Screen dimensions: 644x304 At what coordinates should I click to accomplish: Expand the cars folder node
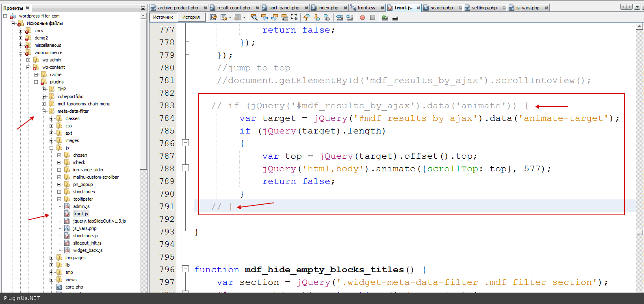(20, 31)
